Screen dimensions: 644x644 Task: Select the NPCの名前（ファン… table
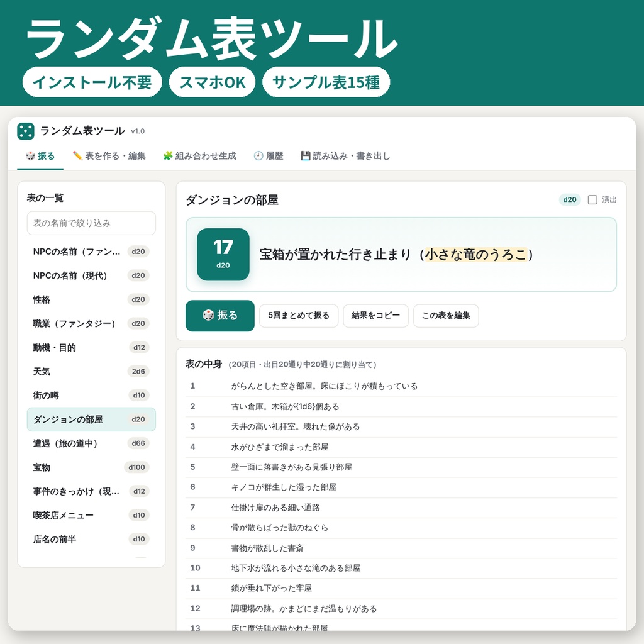click(91, 252)
